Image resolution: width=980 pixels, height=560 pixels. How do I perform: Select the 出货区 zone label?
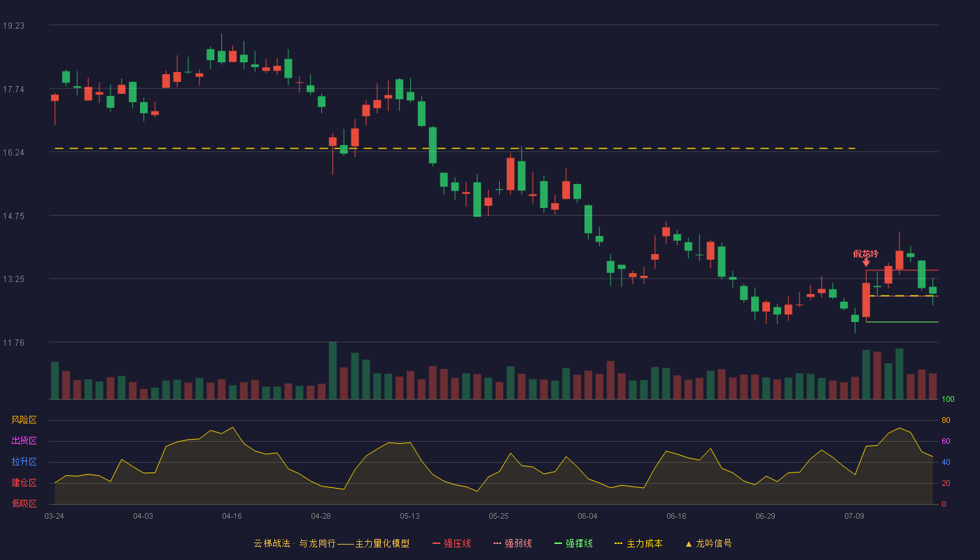[24, 441]
